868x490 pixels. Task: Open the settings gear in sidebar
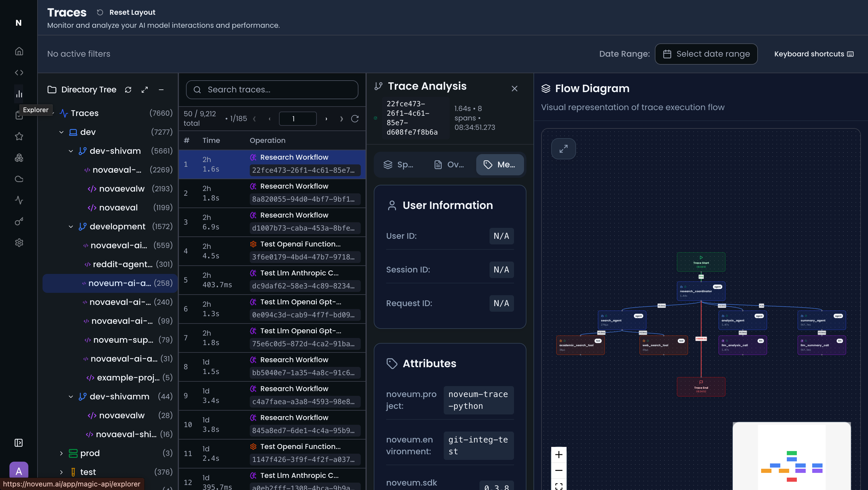[x=19, y=243]
